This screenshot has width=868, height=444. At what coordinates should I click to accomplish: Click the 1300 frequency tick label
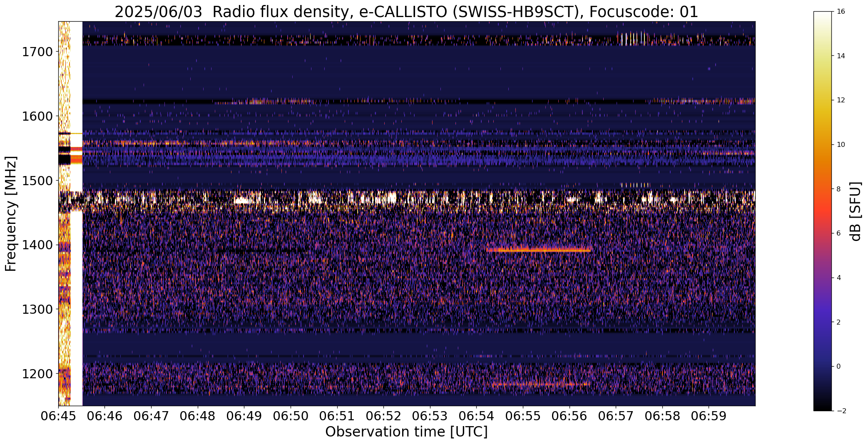pyautogui.click(x=37, y=309)
